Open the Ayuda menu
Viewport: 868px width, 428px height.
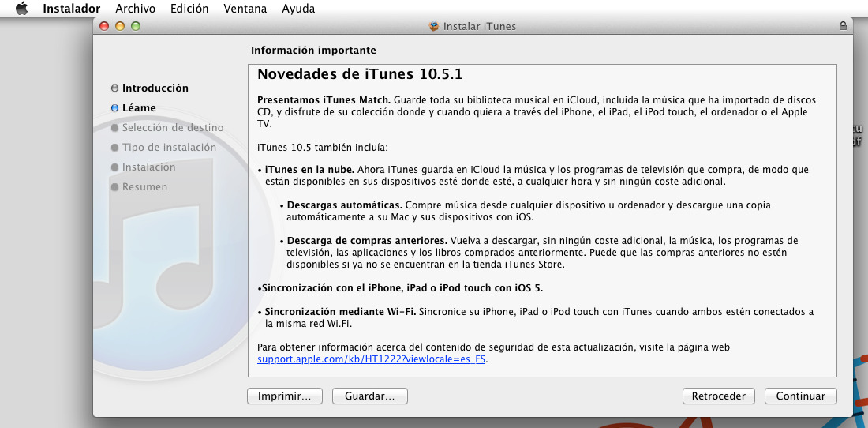pos(298,9)
